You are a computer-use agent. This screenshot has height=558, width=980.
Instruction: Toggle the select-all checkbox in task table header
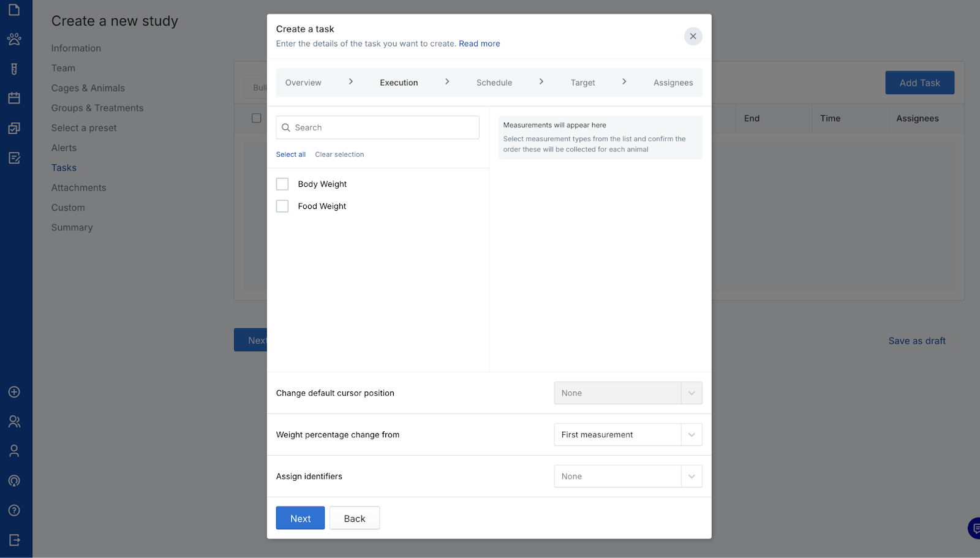[x=257, y=118]
